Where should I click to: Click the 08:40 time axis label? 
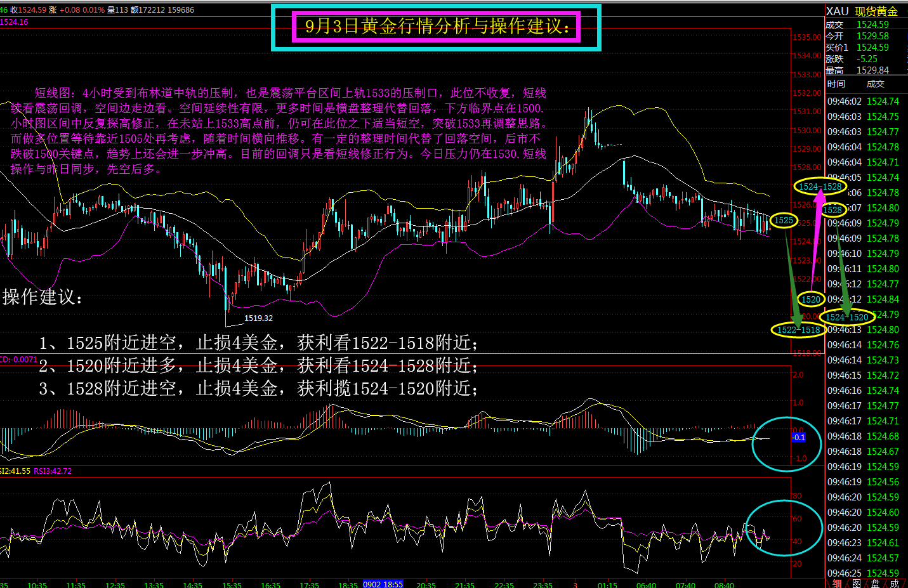pos(724,584)
